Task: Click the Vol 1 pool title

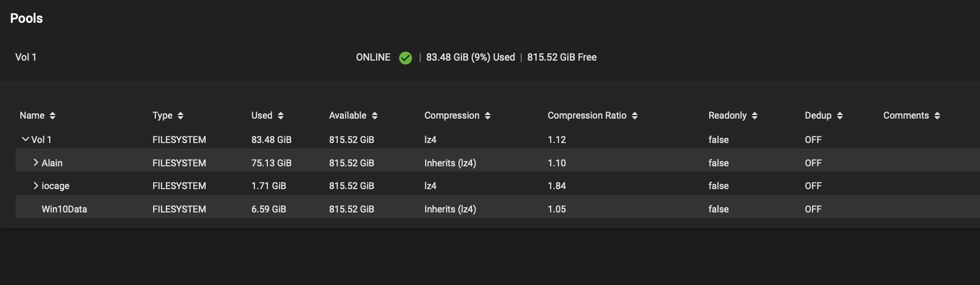Action: coord(26,57)
